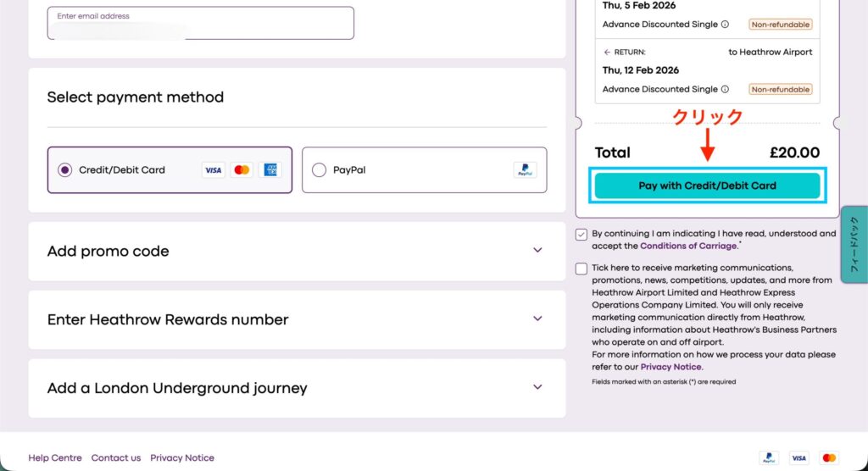This screenshot has width=868, height=471.
Task: Select the PayPal radio button
Action: click(x=319, y=170)
